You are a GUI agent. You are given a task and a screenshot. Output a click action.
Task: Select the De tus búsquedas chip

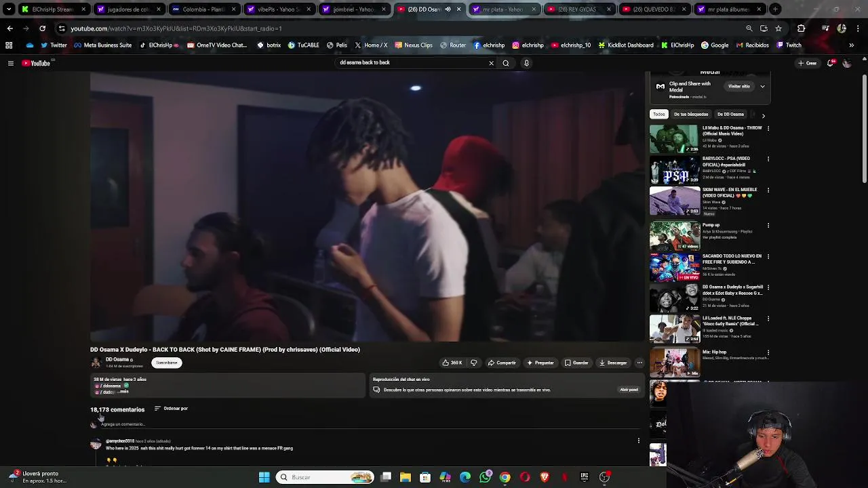(x=691, y=115)
